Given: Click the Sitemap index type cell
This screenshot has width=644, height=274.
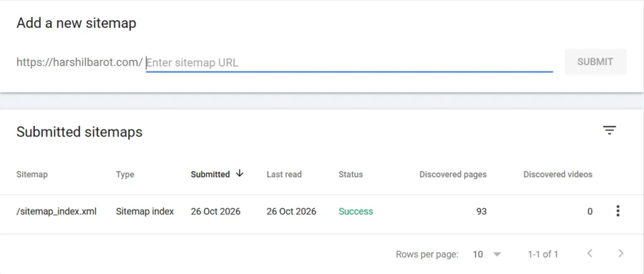Looking at the screenshot, I should pos(145,212).
